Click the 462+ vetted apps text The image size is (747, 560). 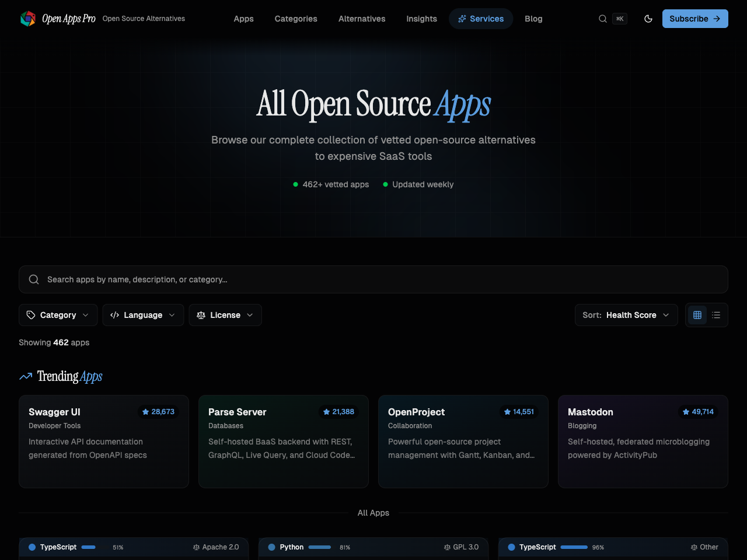coord(336,184)
